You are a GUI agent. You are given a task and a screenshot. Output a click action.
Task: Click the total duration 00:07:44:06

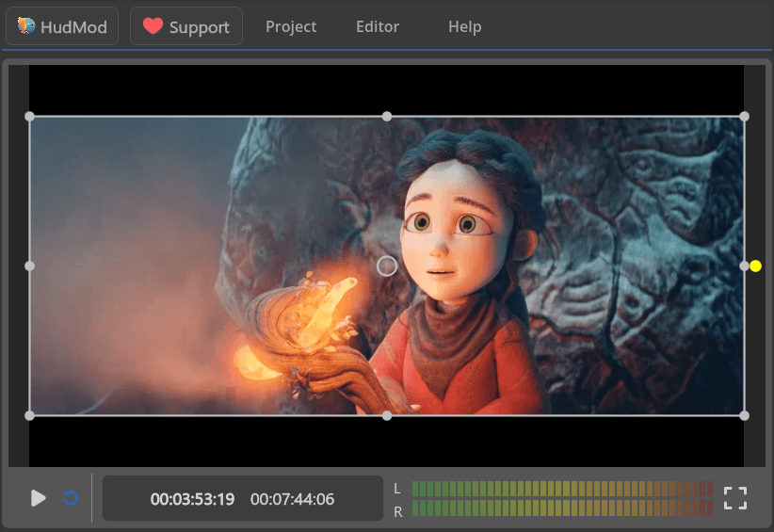292,499
